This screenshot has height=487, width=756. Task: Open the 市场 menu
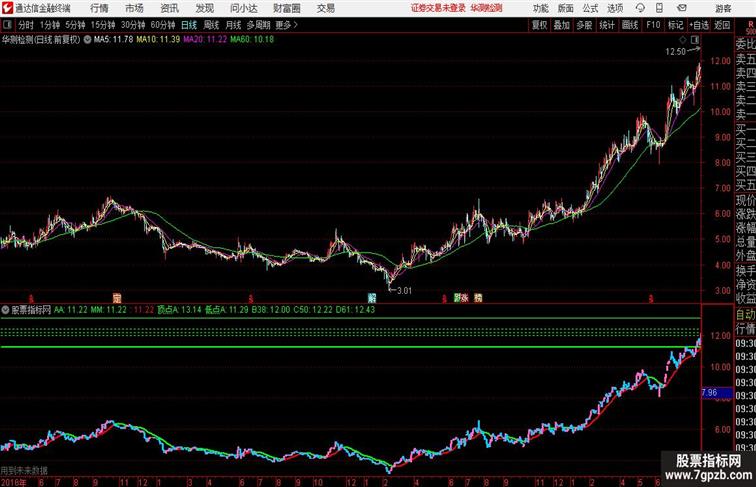[x=135, y=8]
